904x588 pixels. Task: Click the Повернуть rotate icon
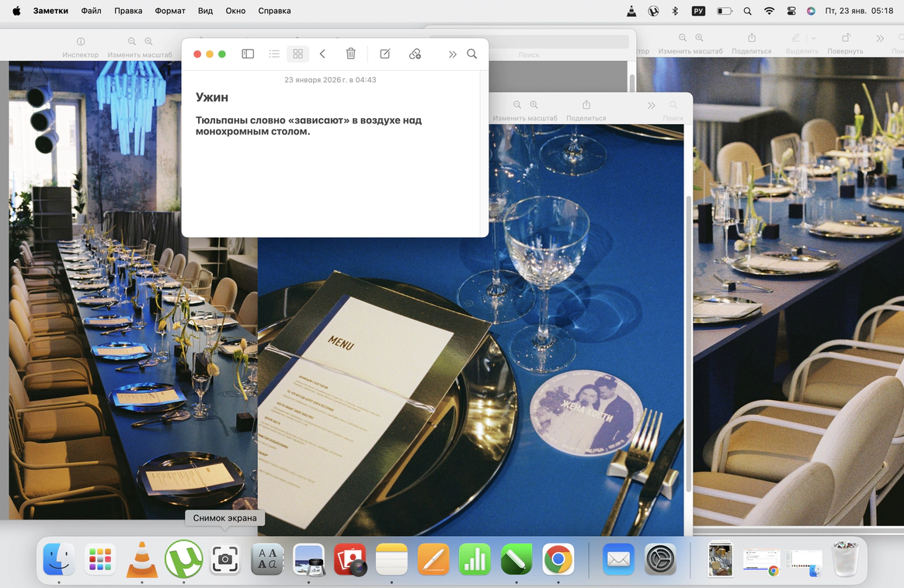tap(845, 38)
